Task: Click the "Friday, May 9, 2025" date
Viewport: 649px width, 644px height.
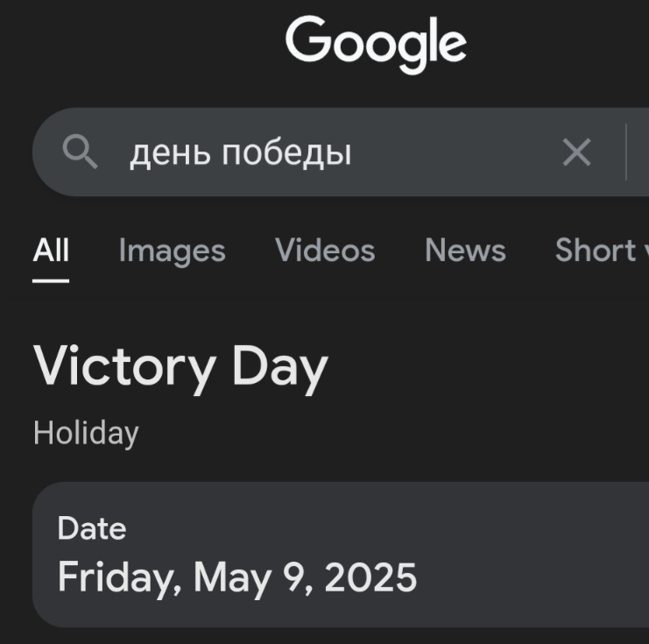Action: [236, 577]
